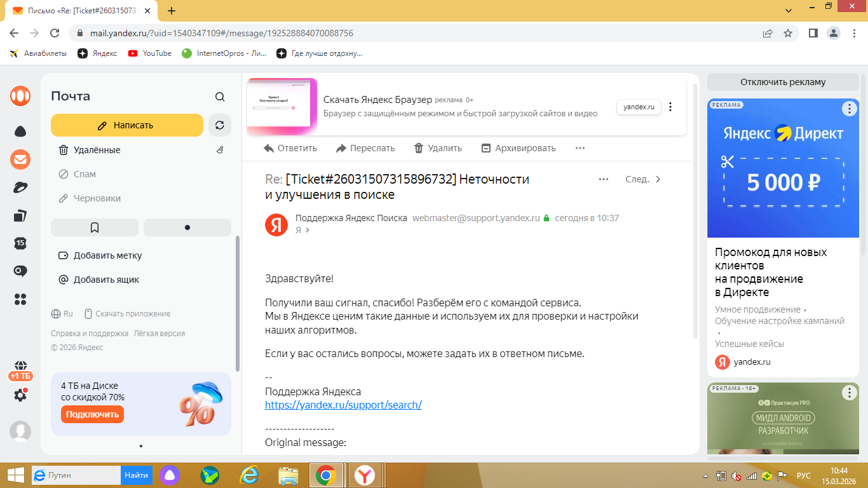Click the Яндекс Директ 5 000 ₽ banner

point(783,168)
